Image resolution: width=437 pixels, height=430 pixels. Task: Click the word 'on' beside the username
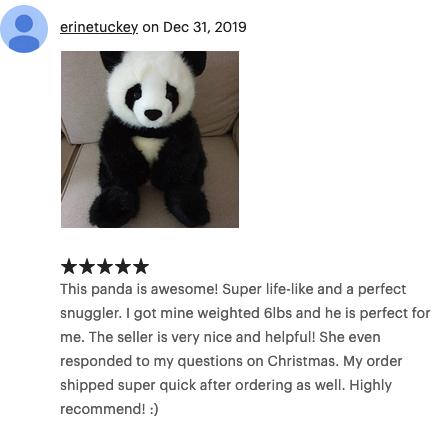[x=150, y=28]
